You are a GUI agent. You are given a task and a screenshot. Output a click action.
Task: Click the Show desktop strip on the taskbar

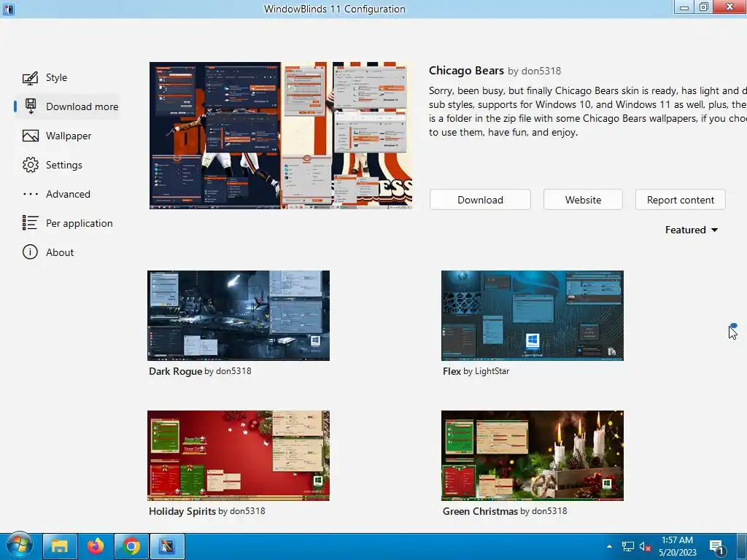(x=742, y=546)
